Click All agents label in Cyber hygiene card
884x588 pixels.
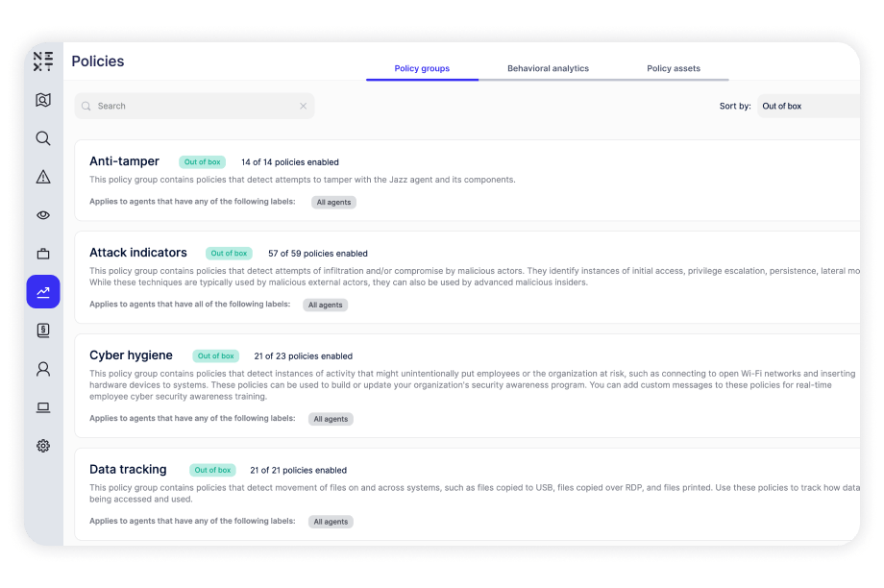(331, 419)
